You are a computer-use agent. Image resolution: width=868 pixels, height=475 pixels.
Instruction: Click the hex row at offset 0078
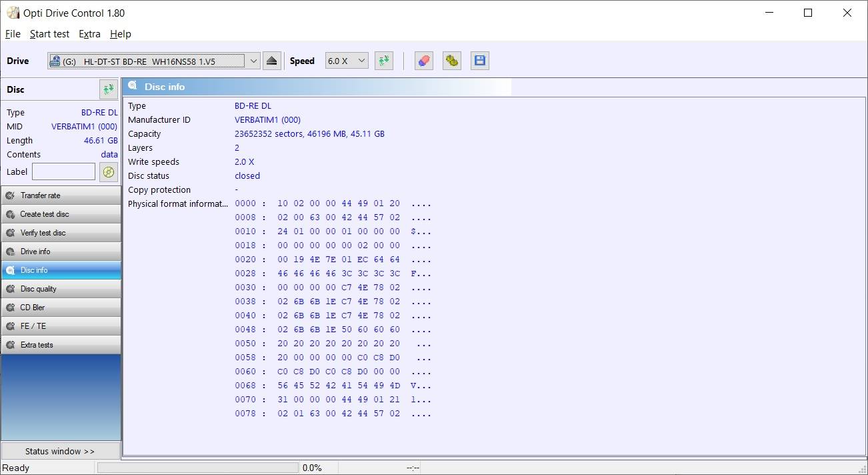(333, 414)
